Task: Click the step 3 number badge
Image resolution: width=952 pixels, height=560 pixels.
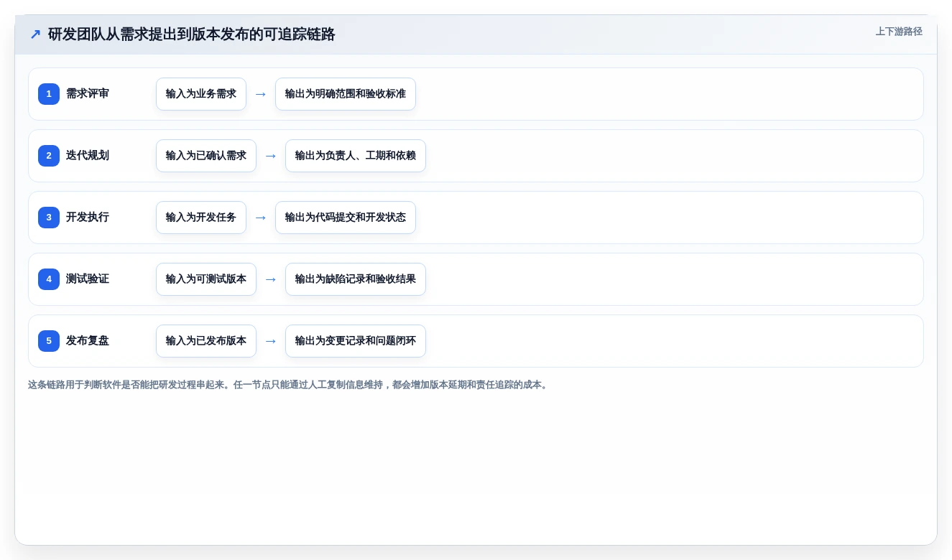Action: 49,218
